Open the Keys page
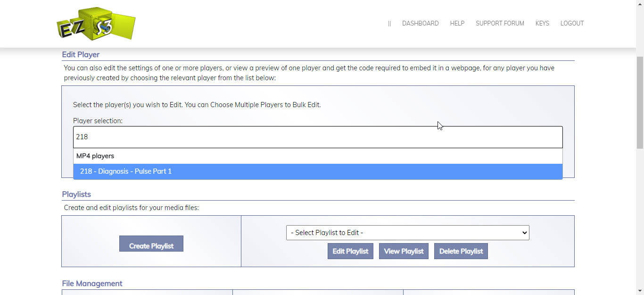Image resolution: width=644 pixels, height=295 pixels. click(542, 23)
